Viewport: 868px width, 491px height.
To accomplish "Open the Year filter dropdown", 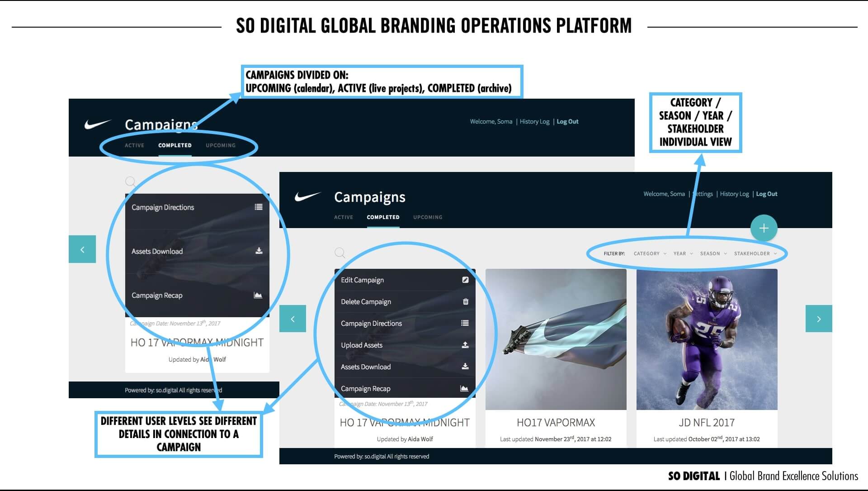I will pyautogui.click(x=683, y=253).
